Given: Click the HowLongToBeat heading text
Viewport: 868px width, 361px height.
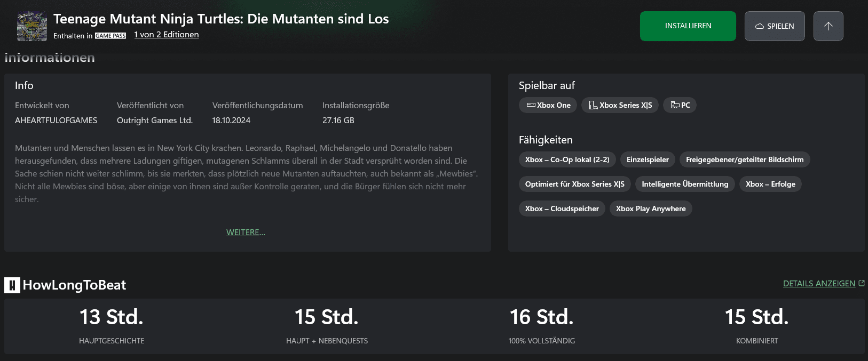Looking at the screenshot, I should point(74,285).
